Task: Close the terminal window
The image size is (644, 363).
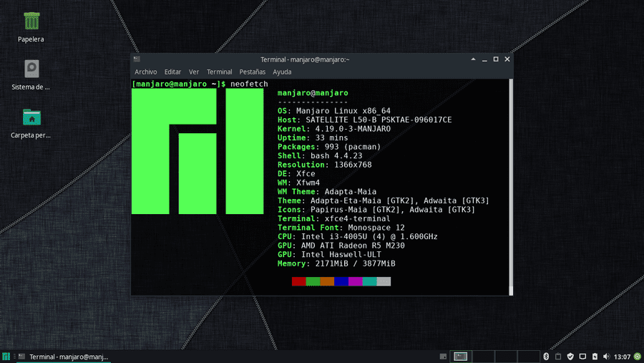Action: coord(507,59)
